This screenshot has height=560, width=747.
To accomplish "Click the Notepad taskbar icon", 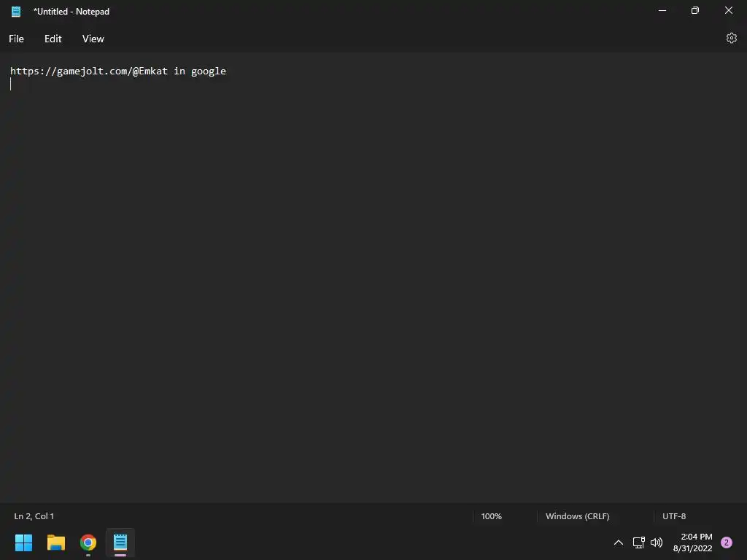I will pyautogui.click(x=120, y=542).
